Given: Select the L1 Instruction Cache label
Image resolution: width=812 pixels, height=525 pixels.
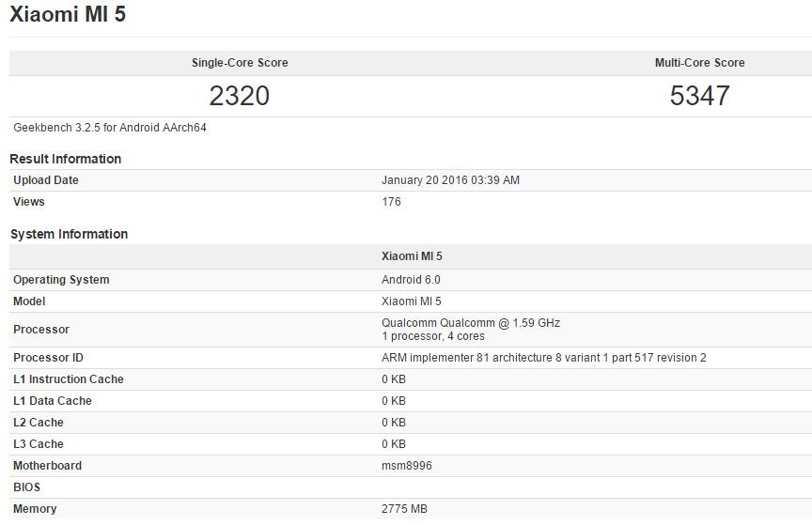Looking at the screenshot, I should pyautogui.click(x=69, y=379).
